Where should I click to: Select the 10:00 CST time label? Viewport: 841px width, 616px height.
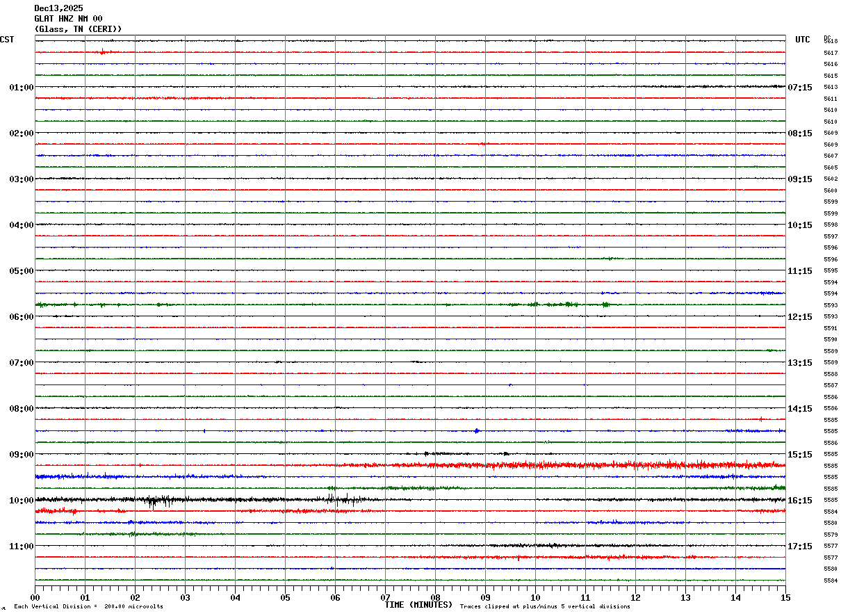[x=21, y=501]
